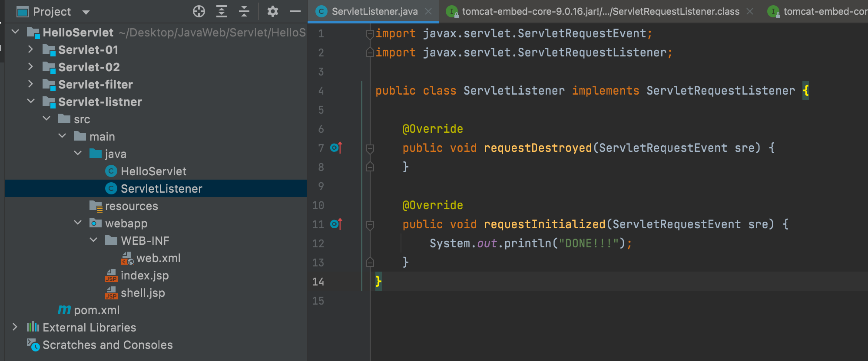Viewport: 868px width, 361px height.
Task: Collapse the Servlet-listner module
Action: click(30, 102)
